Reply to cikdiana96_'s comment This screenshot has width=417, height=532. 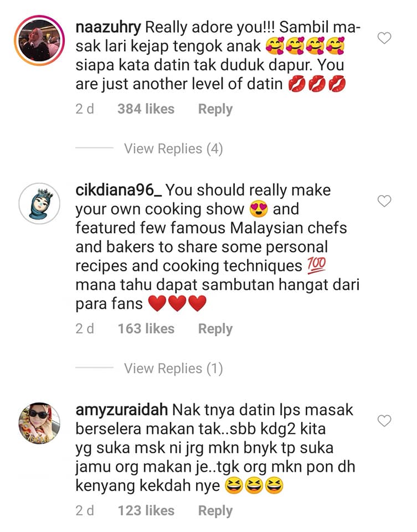coord(215,329)
